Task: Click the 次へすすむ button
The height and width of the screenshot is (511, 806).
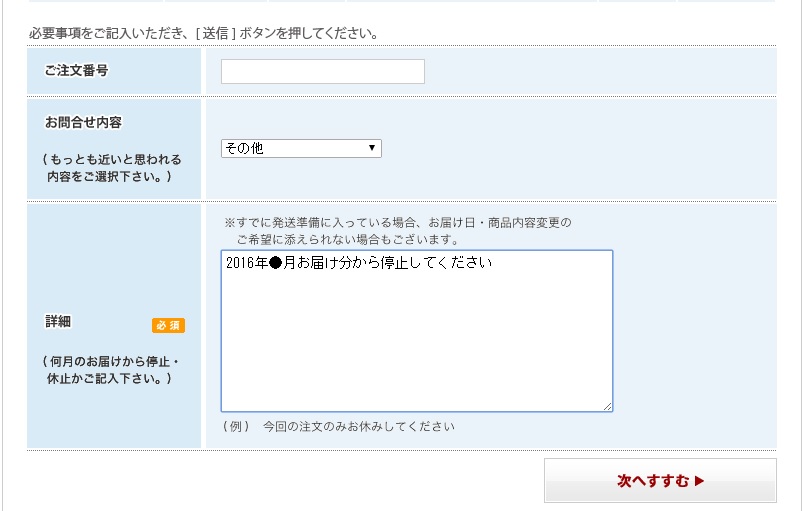Action: pyautogui.click(x=660, y=481)
